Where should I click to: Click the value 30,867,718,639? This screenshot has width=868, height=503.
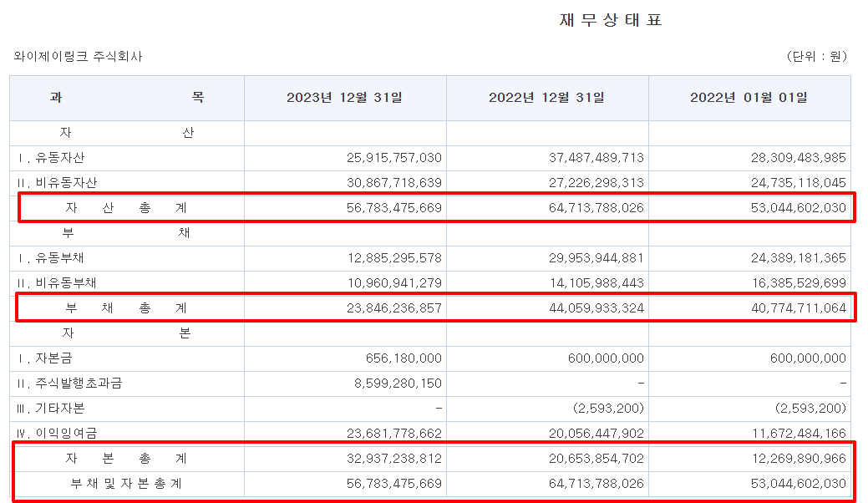tap(394, 183)
